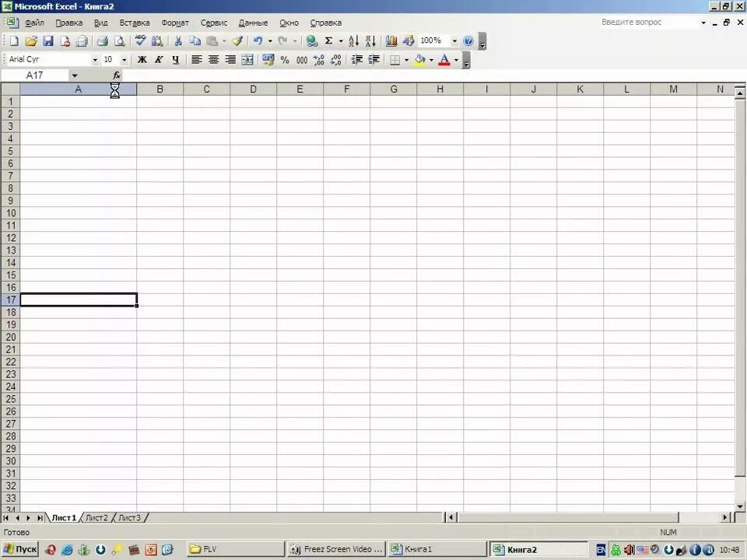Run spell check ABC icon

140,41
